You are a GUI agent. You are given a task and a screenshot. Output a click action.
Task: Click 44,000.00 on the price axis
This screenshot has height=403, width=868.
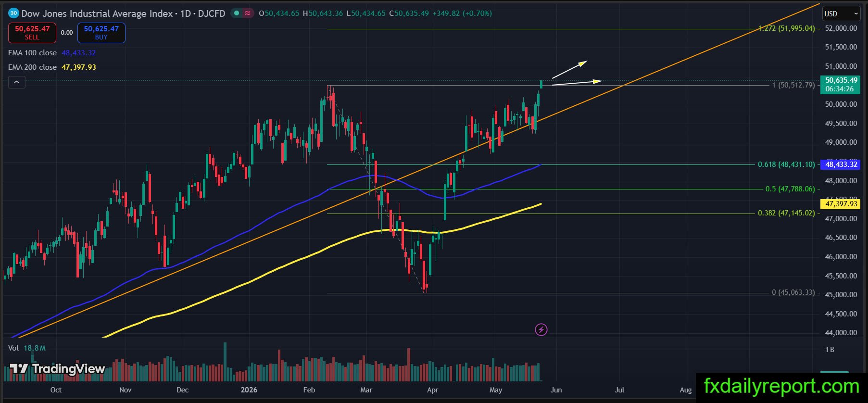pyautogui.click(x=841, y=333)
